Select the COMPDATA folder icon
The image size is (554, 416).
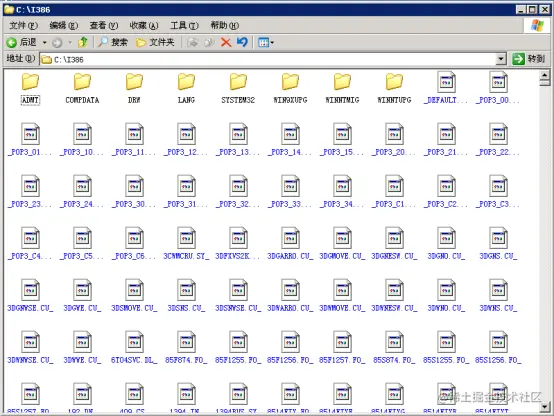tap(82, 82)
